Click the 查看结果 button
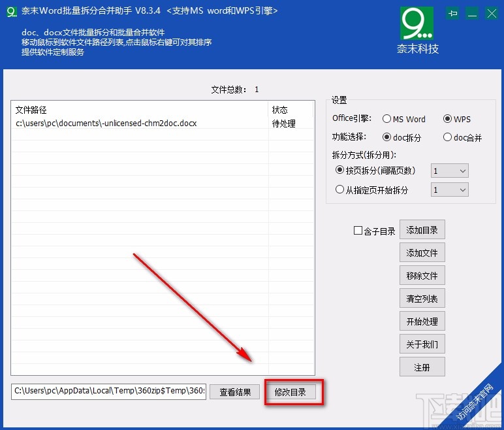This screenshot has width=504, height=430. [x=234, y=391]
